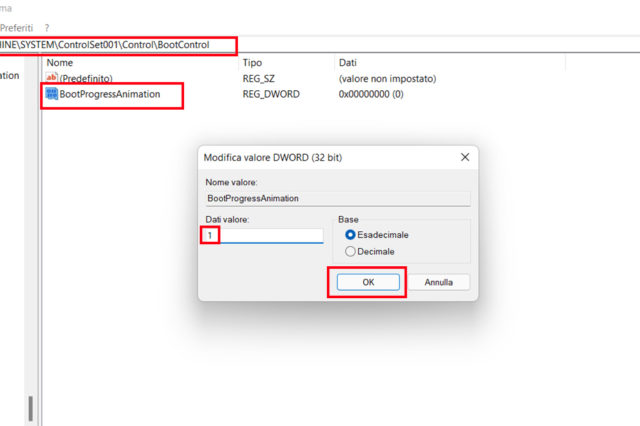This screenshot has width=640, height=426.
Task: Click the Dati valore input field
Action: [264, 235]
